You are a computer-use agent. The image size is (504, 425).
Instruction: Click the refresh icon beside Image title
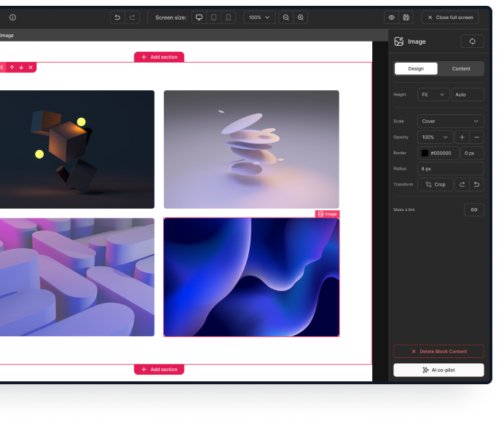tap(472, 41)
